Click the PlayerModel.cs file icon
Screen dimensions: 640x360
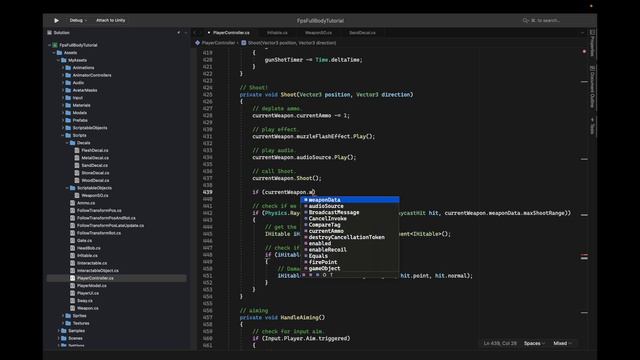[72, 286]
